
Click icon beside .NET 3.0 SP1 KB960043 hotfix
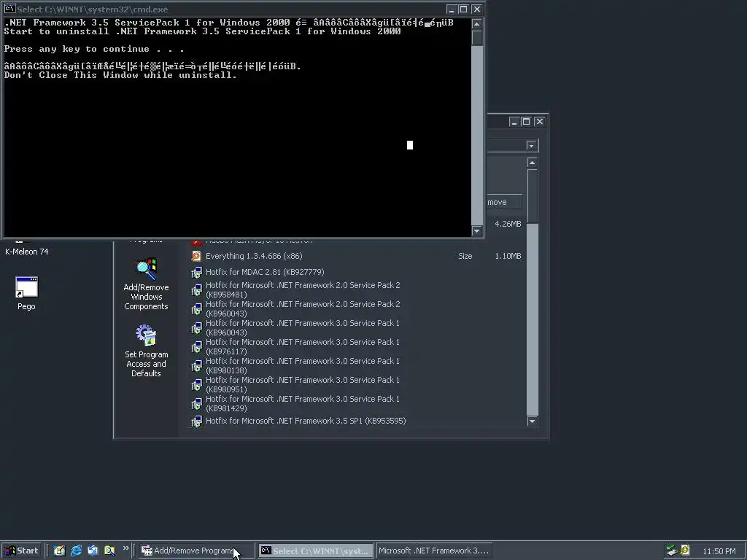tap(196, 328)
